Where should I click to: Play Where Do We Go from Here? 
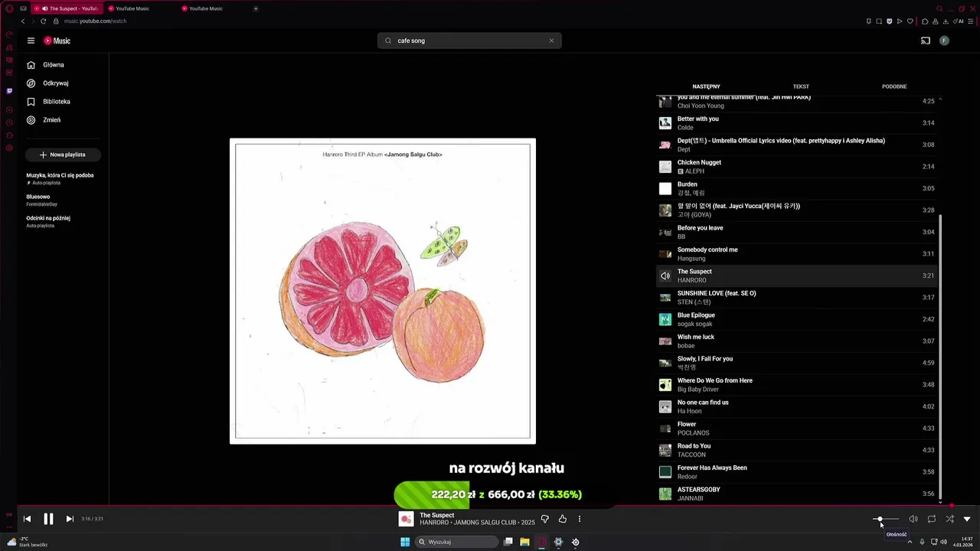[x=797, y=385]
